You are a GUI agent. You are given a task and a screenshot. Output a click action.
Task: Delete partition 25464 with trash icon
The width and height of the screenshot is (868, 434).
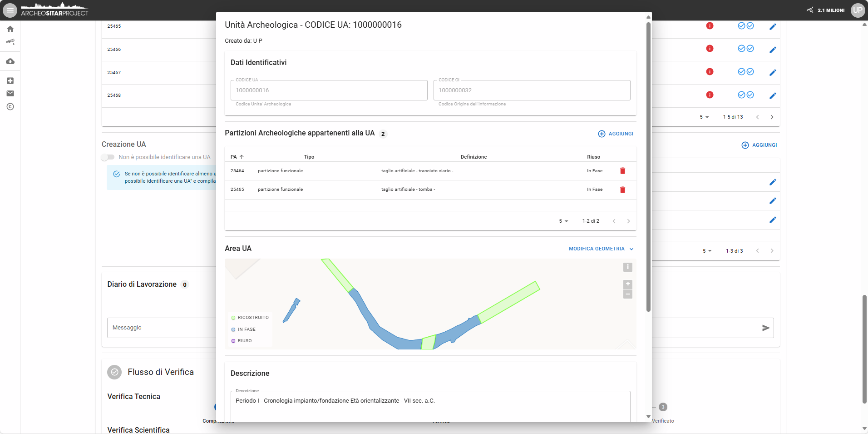622,171
